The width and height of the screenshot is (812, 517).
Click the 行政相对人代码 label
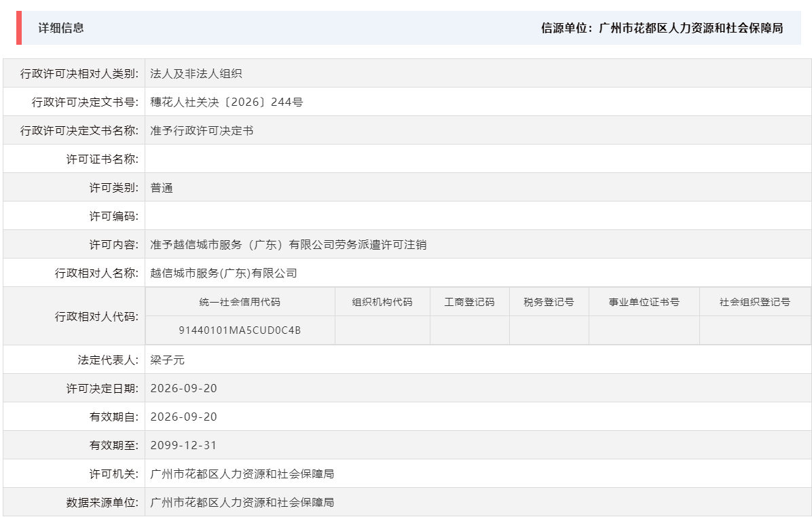[97, 316]
